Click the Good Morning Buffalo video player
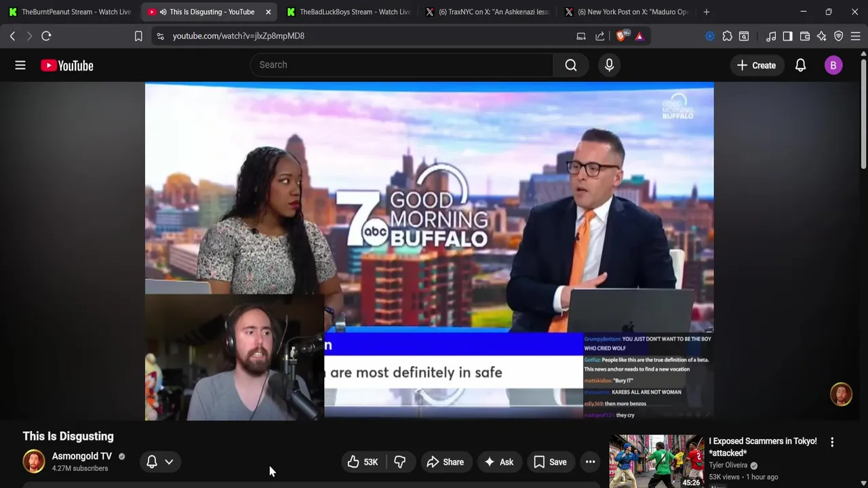868x488 pixels. coord(429,251)
